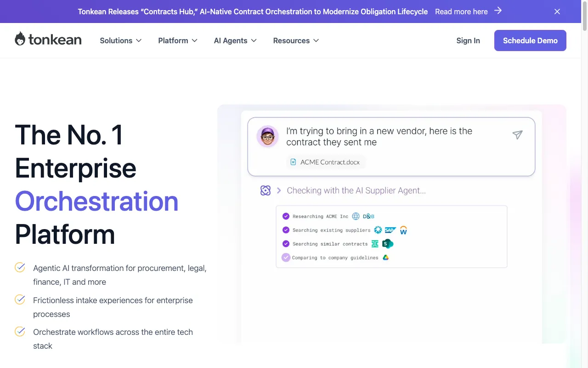Image resolution: width=588 pixels, height=368 pixels.
Task: Click the "Comparing to company guidelines" text
Action: pos(335,258)
